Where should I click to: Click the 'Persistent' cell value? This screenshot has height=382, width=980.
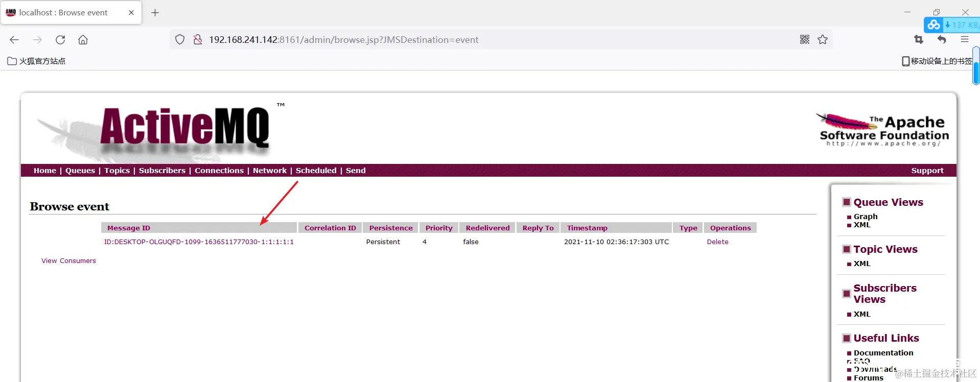pyautogui.click(x=383, y=242)
